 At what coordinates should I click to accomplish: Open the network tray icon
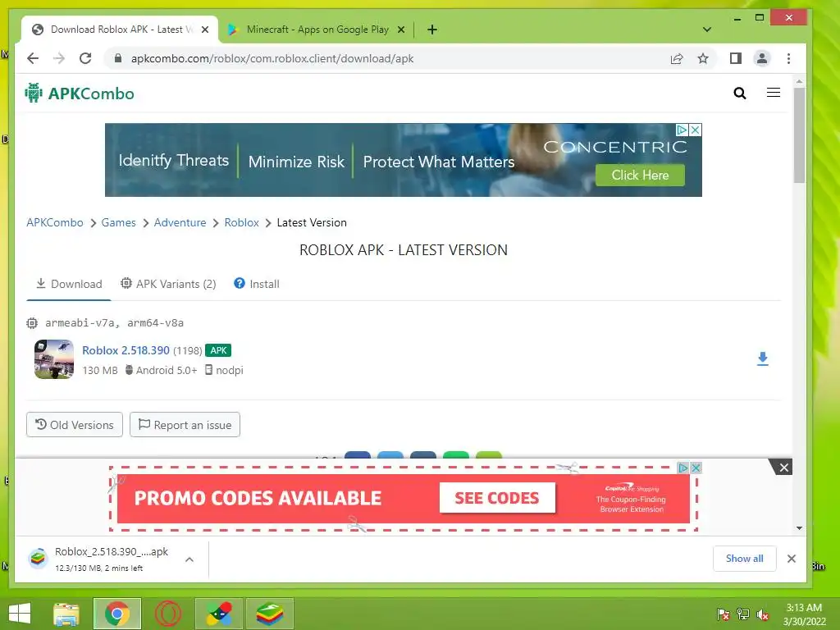743,614
